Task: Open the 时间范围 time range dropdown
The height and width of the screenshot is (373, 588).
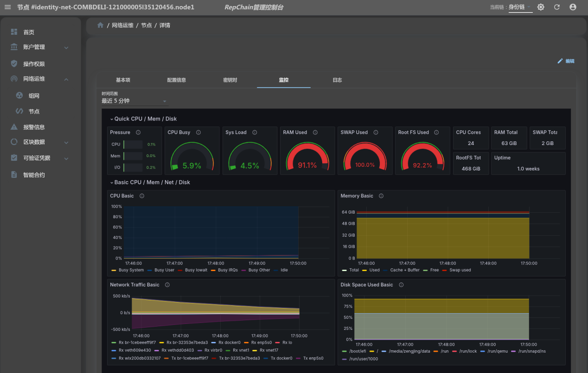Action: pos(135,101)
